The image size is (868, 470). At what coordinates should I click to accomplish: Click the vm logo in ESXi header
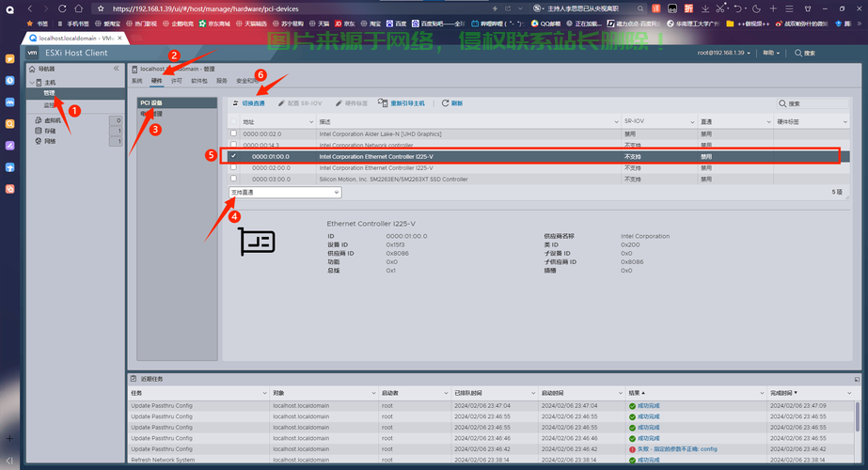[32, 53]
